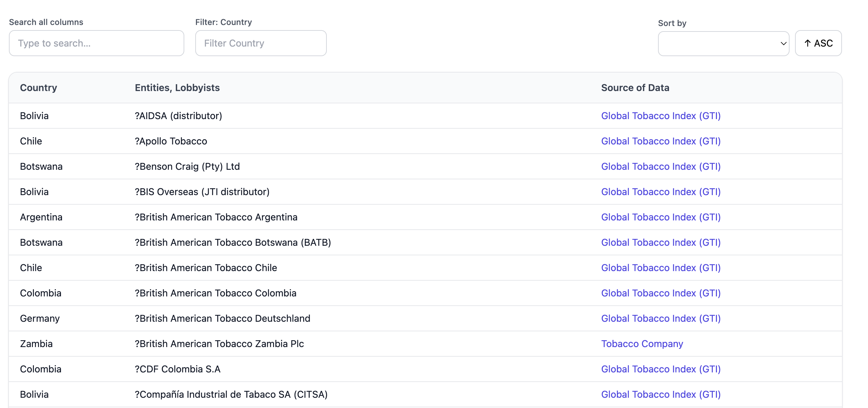868x408 pixels.
Task: Select the British American Tobacco Zambia Plc row
Action: click(x=219, y=344)
